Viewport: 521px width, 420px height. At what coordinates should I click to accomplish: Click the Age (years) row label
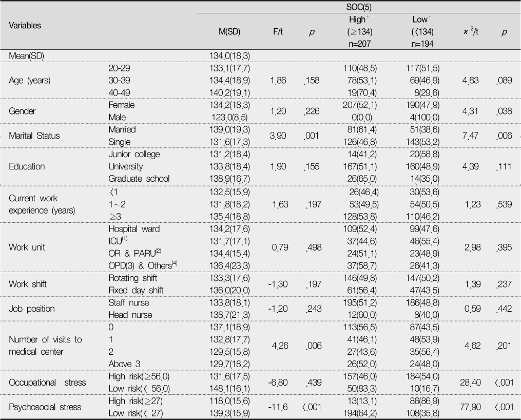(x=30, y=81)
